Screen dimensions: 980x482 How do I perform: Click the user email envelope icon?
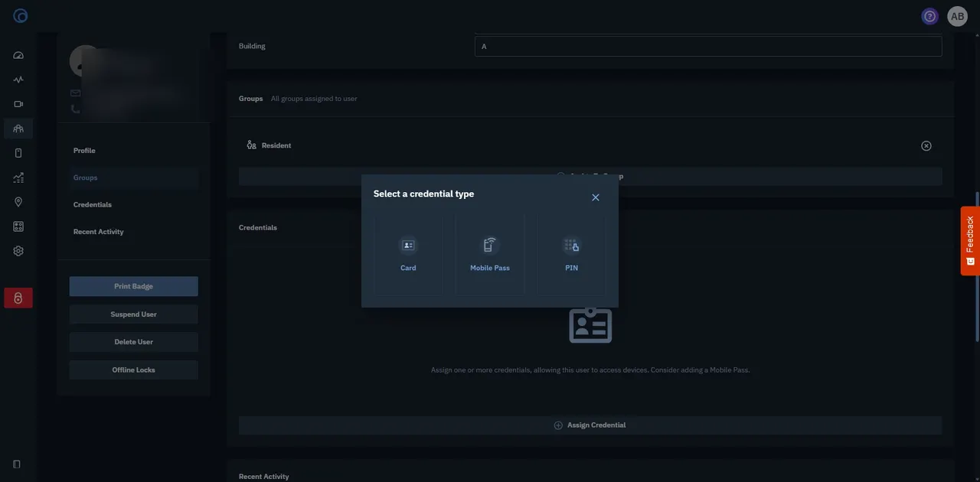pyautogui.click(x=75, y=93)
